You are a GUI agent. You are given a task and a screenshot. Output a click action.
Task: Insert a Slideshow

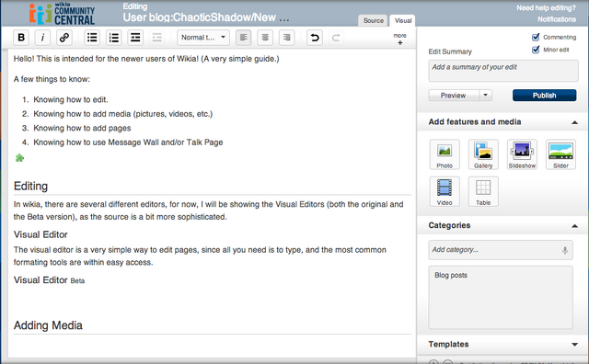click(x=522, y=154)
